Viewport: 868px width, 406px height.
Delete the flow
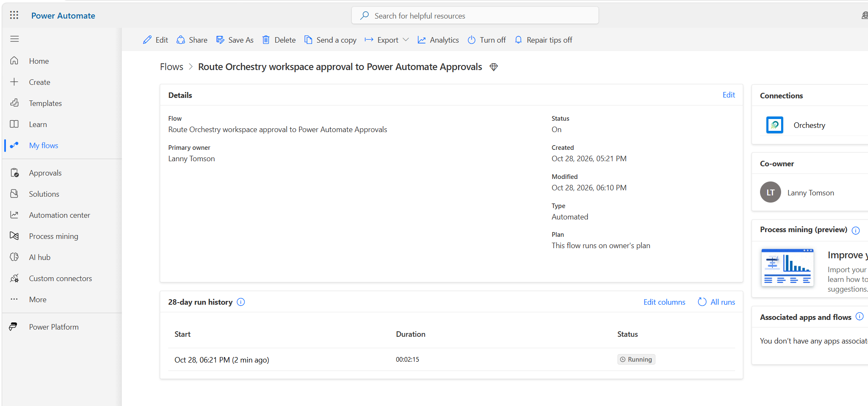pyautogui.click(x=279, y=40)
